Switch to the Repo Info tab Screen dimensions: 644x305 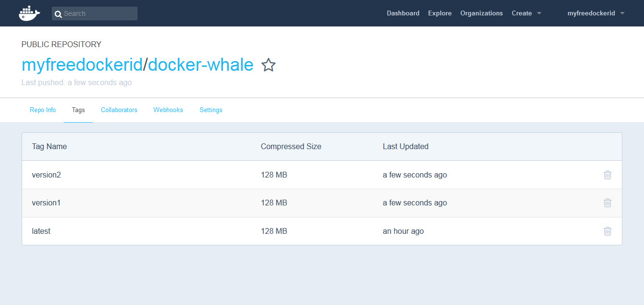click(x=43, y=110)
